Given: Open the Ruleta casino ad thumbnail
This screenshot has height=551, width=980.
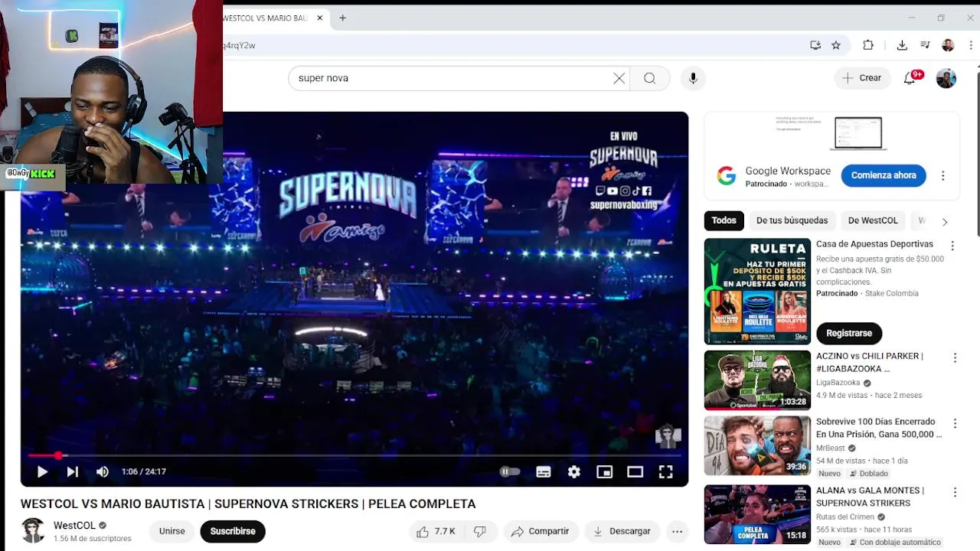Looking at the screenshot, I should pos(757,292).
